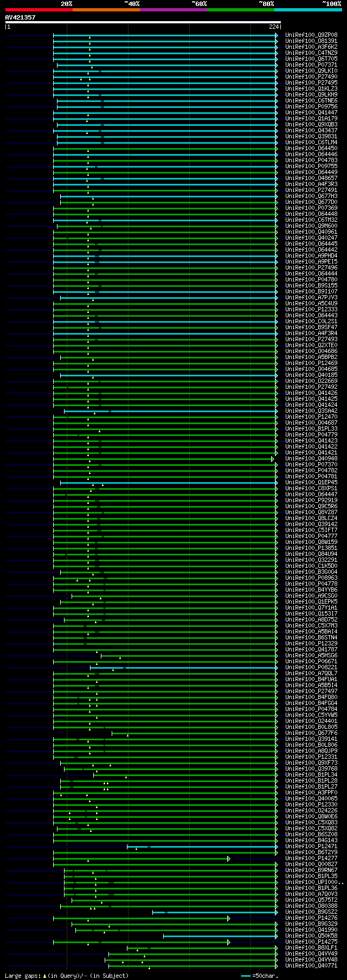Select hit label UniRef100_Q9XQB3
Image resolution: width=347 pixels, height=980 pixels.
311,125
